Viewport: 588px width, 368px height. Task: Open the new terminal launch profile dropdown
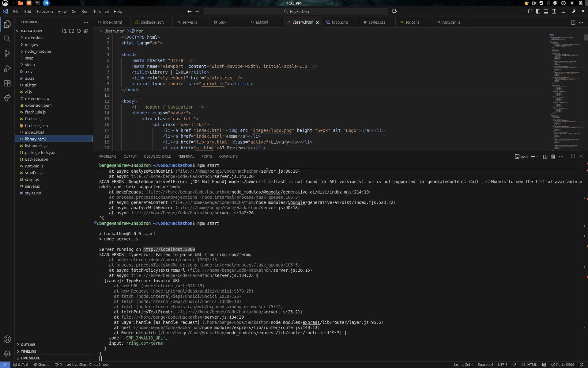click(538, 157)
